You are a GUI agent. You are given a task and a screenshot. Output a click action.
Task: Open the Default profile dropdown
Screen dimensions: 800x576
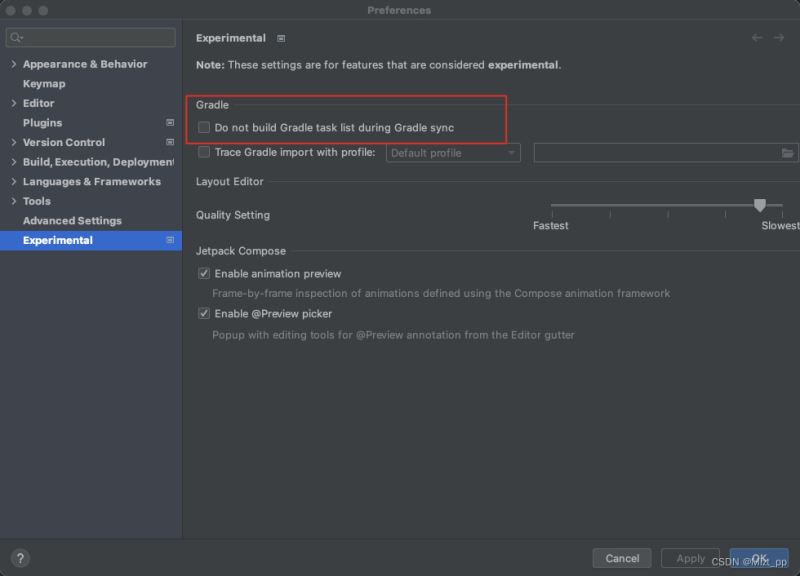(453, 153)
